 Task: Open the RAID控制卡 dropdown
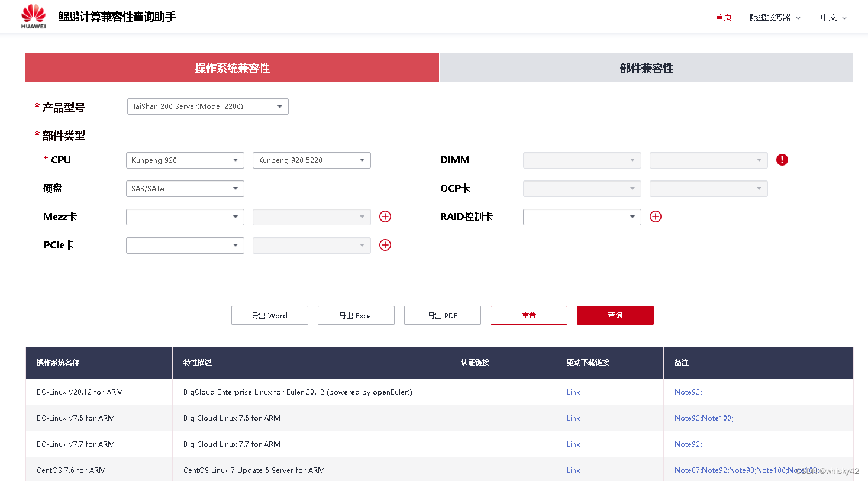coord(582,217)
